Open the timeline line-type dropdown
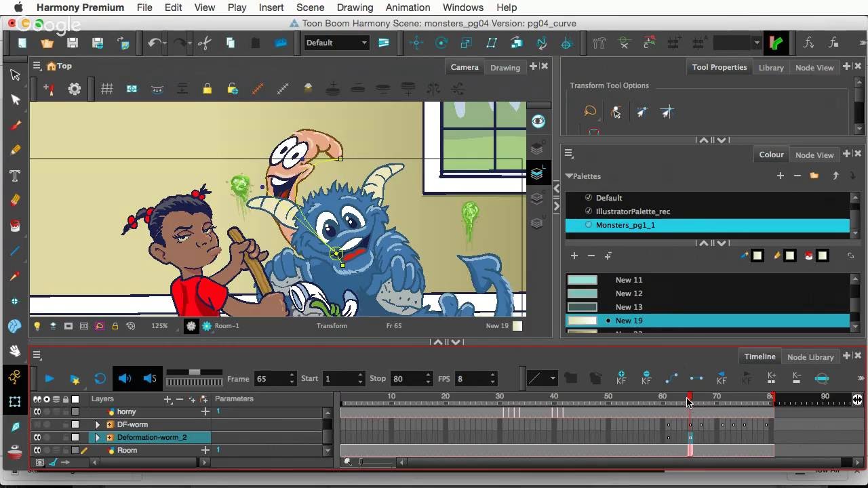Screen dimensions: 868x488 pos(542,378)
